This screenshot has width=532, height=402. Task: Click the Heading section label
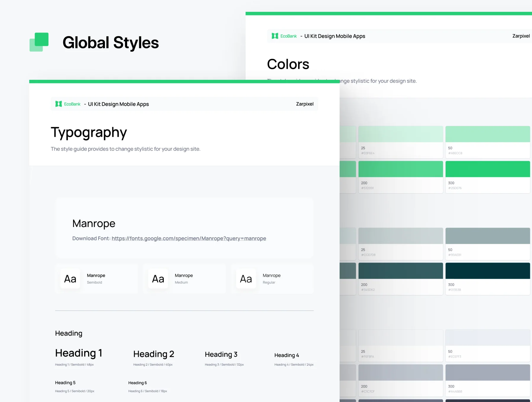69,333
